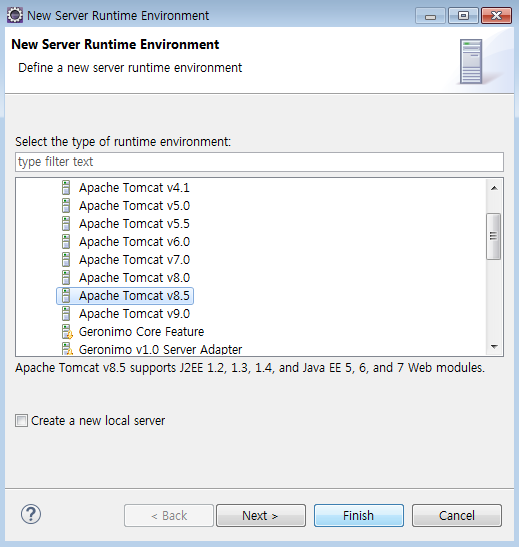Choose Apache Tomcat v5.5 from the list

134,224
